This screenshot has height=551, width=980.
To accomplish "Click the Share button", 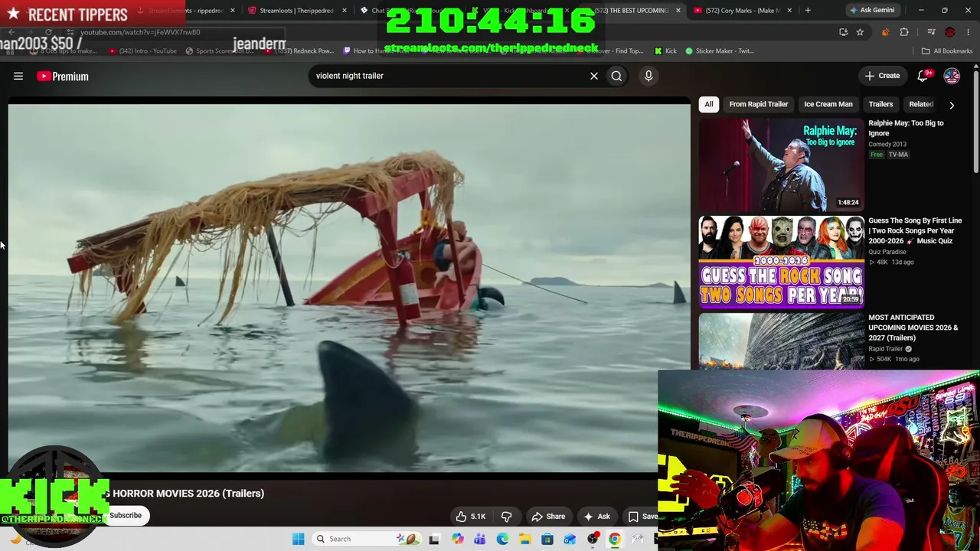I will click(x=548, y=517).
